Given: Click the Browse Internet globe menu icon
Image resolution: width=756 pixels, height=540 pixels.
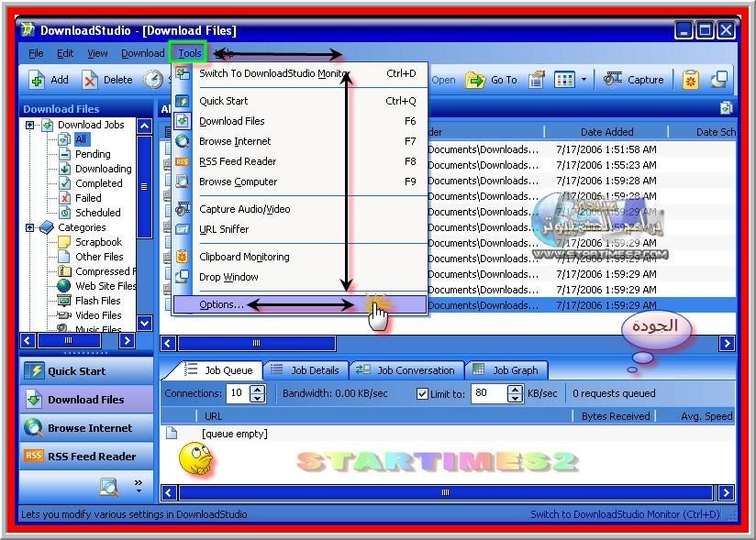Looking at the screenshot, I should pos(183,141).
